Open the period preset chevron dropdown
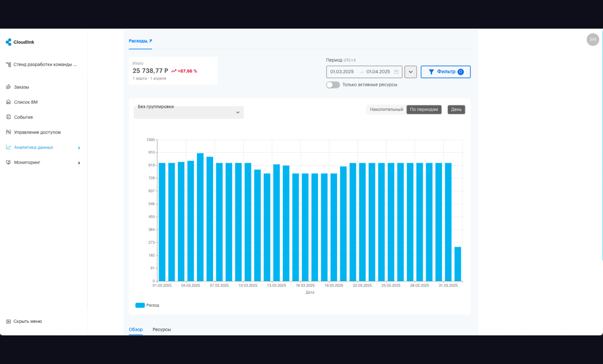 (x=411, y=72)
